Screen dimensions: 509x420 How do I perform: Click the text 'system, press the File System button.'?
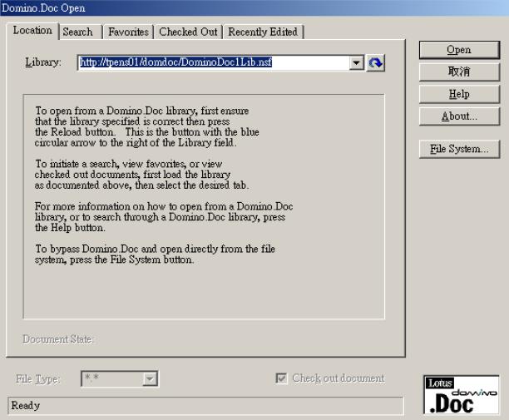(x=115, y=259)
